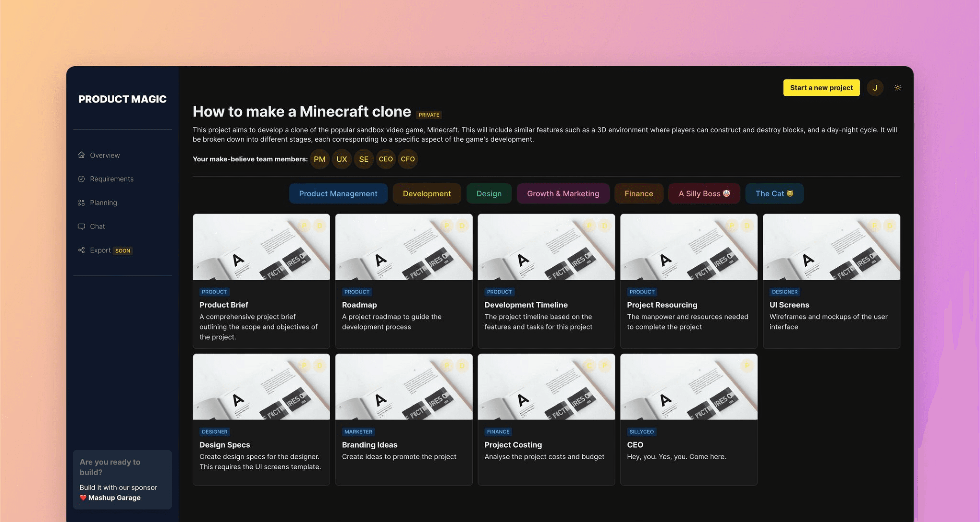
Task: Click the Requirements checkmark circle icon
Action: (x=81, y=179)
